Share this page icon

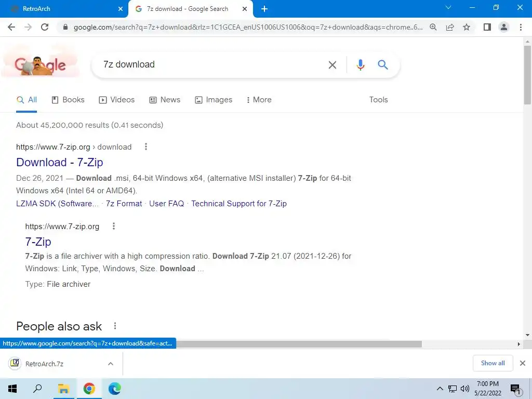coord(450,27)
